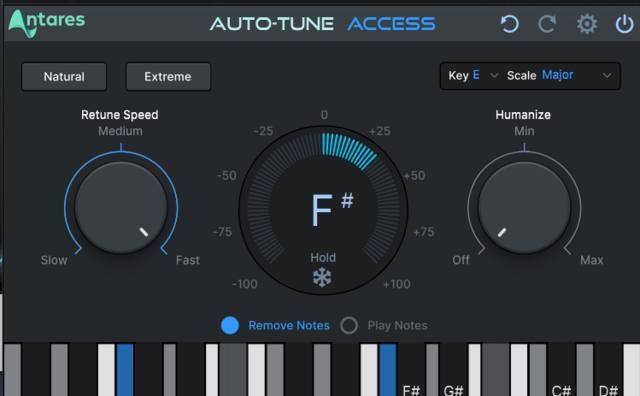The height and width of the screenshot is (396, 640).
Task: Open the Scale Major dropdown
Action: 559,76
